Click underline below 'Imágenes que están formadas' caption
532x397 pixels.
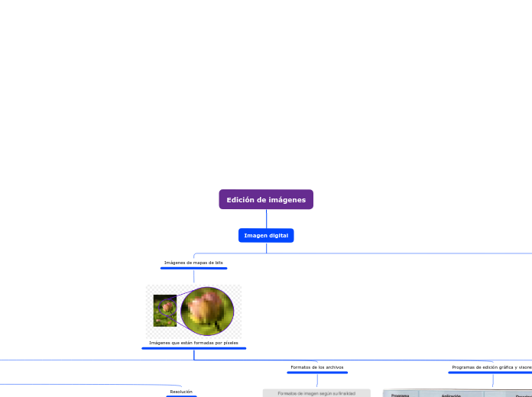point(193,349)
